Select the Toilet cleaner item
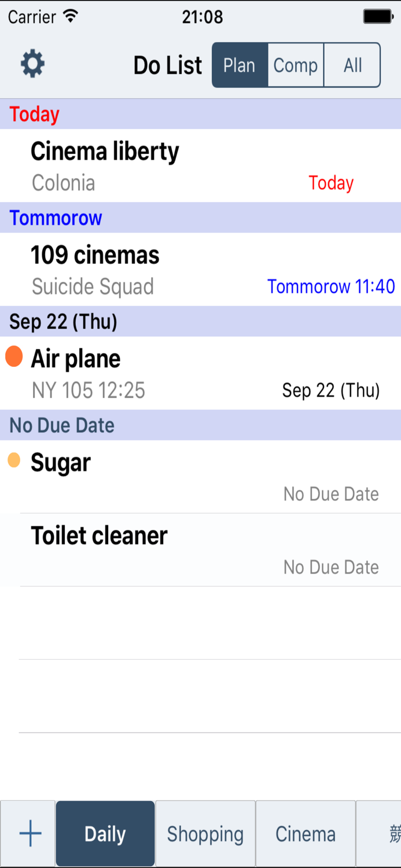This screenshot has height=868, width=401. click(x=200, y=549)
